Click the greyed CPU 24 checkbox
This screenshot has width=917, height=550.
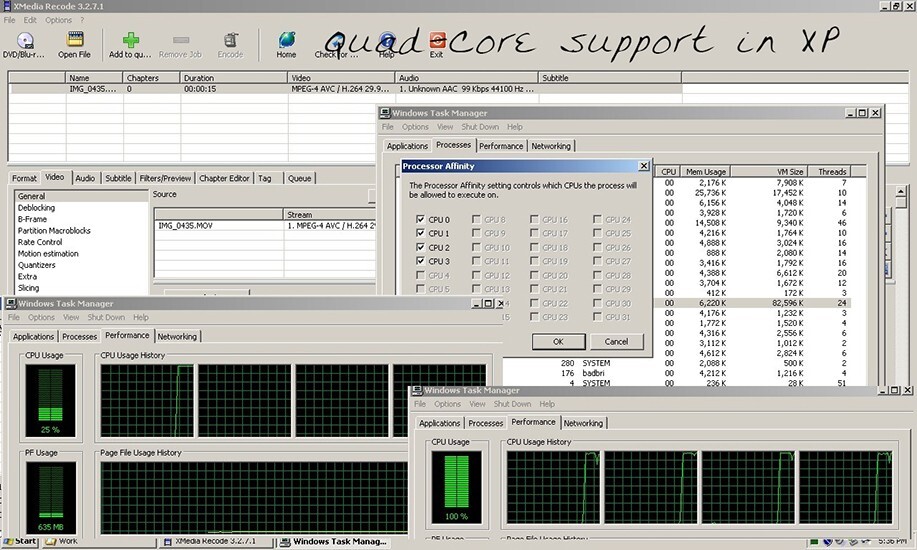point(597,219)
